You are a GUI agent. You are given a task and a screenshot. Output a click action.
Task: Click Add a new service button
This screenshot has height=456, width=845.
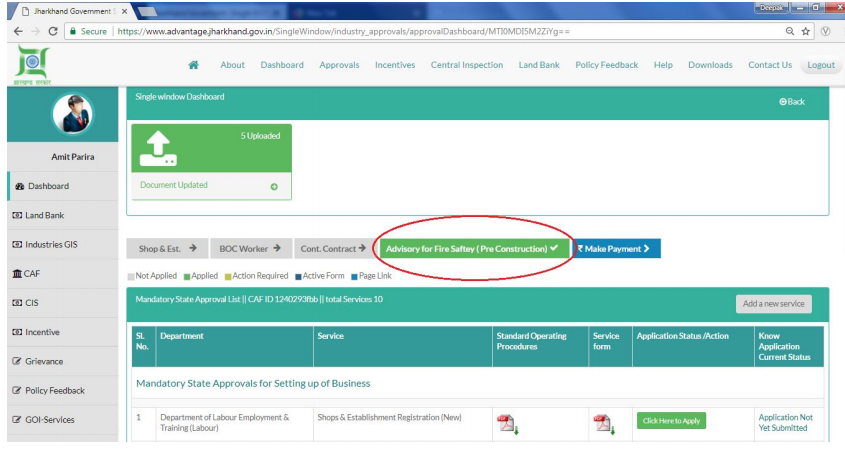coord(773,303)
